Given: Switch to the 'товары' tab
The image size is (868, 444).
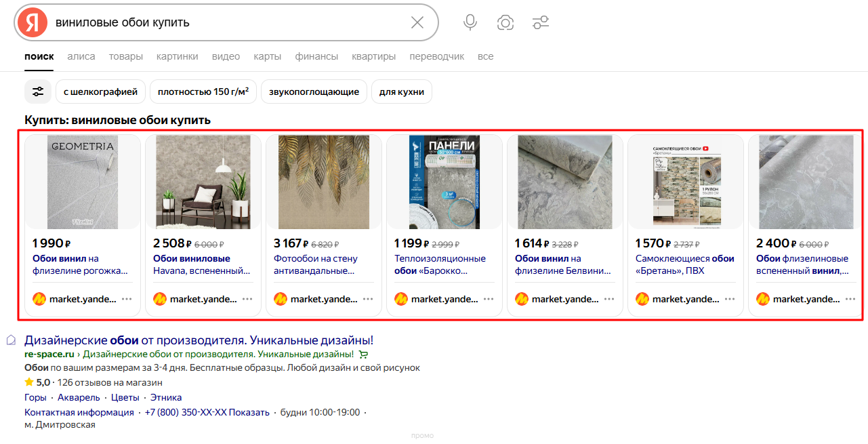Looking at the screenshot, I should pos(125,56).
